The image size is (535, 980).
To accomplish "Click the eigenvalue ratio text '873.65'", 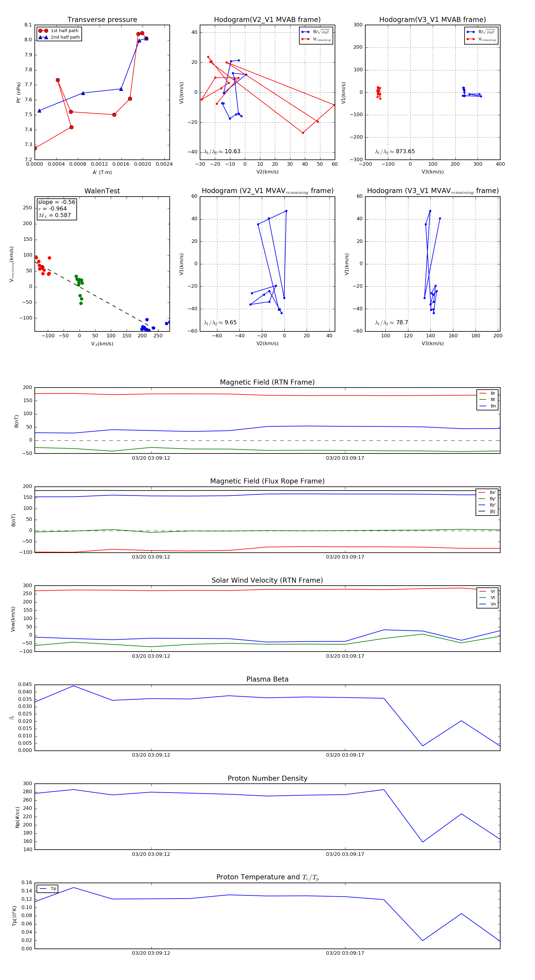I will (x=405, y=151).
